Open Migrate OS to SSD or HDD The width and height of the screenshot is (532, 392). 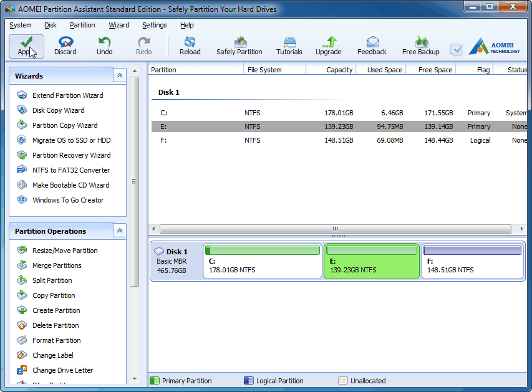pos(71,140)
